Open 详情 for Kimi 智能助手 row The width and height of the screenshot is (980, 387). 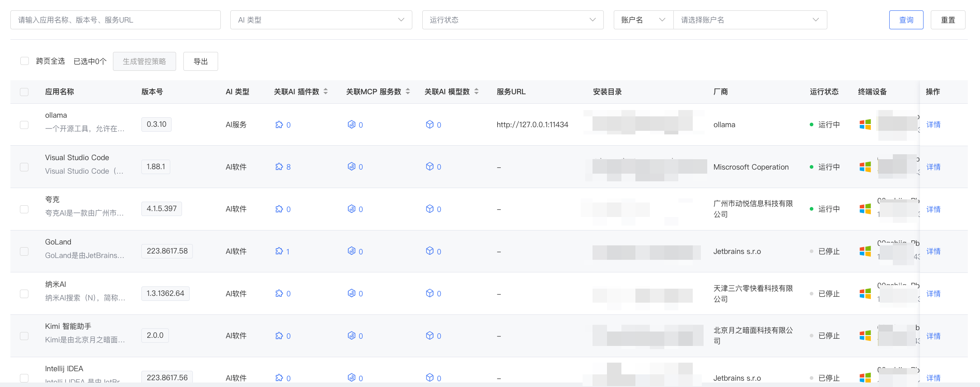click(x=933, y=336)
